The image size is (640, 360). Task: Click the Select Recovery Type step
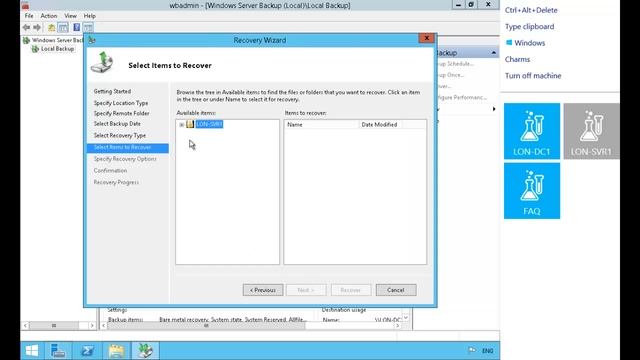point(120,136)
